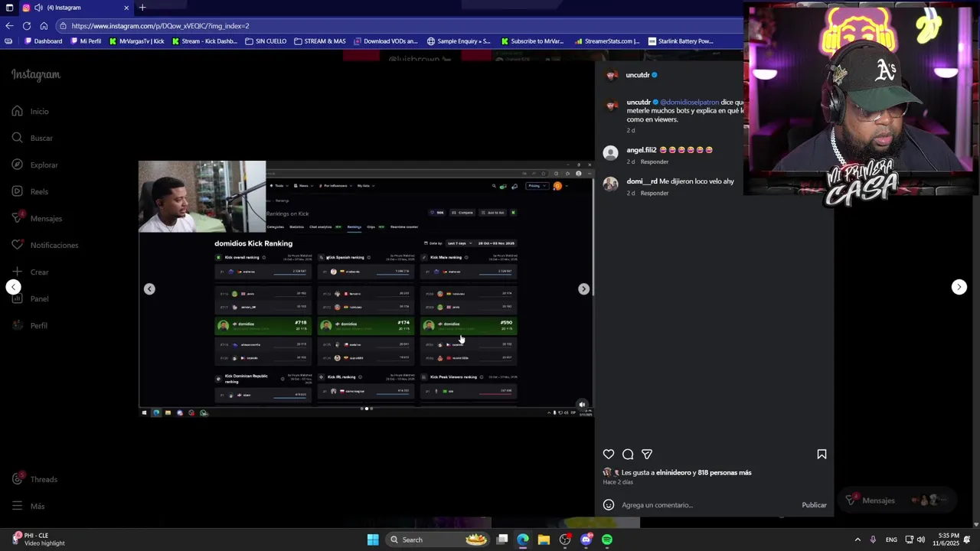The height and width of the screenshot is (551, 980).
Task: Open uncutdr profile from post header
Action: pyautogui.click(x=637, y=75)
